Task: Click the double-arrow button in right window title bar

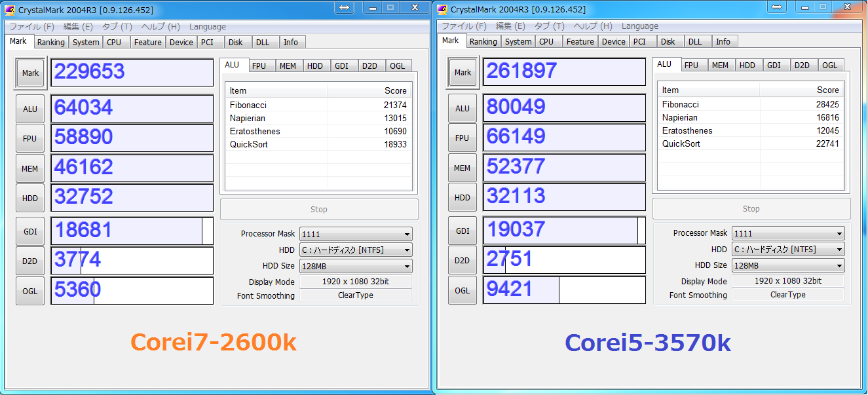Action: tap(777, 7)
